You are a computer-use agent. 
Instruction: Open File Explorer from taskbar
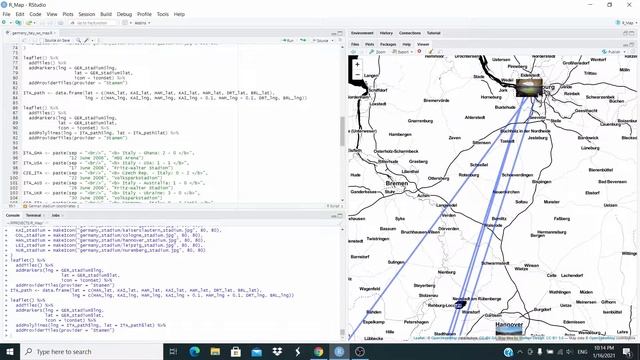(x=215, y=351)
